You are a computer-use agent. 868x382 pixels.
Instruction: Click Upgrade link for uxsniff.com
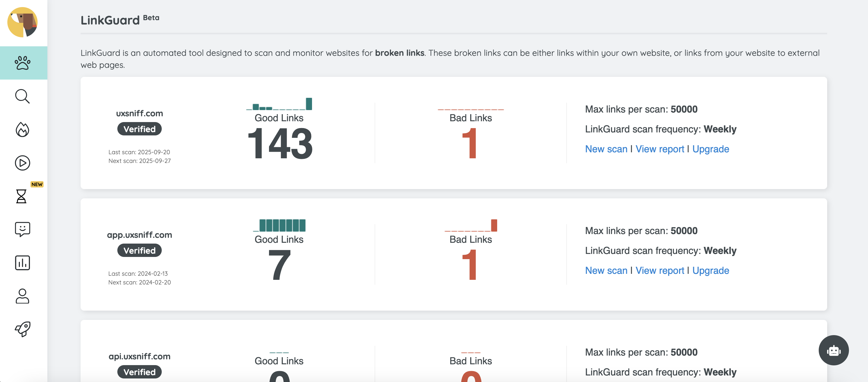point(710,149)
